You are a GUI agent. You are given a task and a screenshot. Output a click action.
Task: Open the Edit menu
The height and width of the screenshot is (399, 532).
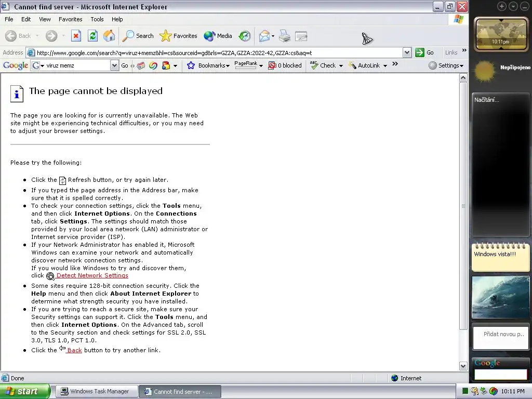(x=26, y=19)
